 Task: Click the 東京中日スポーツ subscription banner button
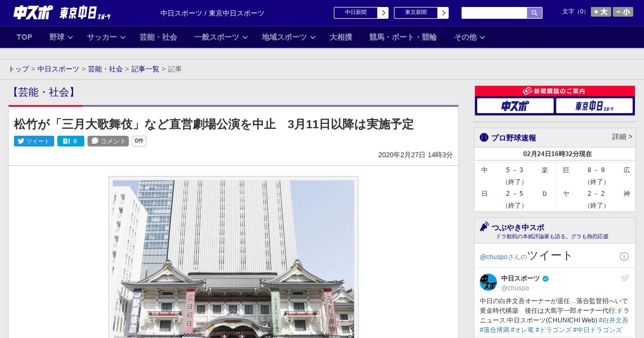(x=594, y=106)
